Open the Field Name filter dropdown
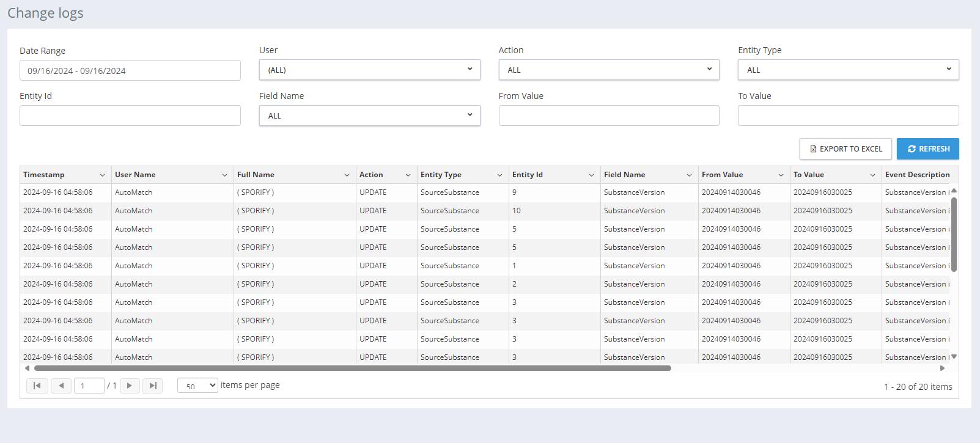The width and height of the screenshot is (980, 443). [369, 115]
